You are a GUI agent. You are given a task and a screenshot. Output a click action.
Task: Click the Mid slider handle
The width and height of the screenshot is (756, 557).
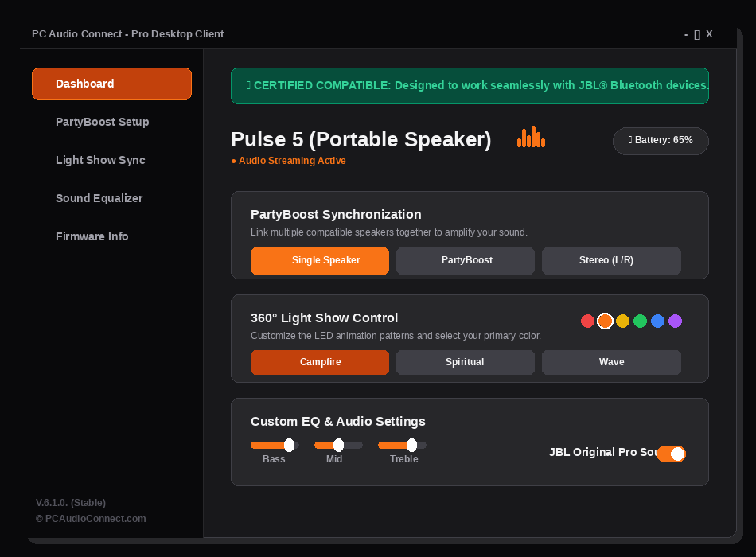click(338, 445)
